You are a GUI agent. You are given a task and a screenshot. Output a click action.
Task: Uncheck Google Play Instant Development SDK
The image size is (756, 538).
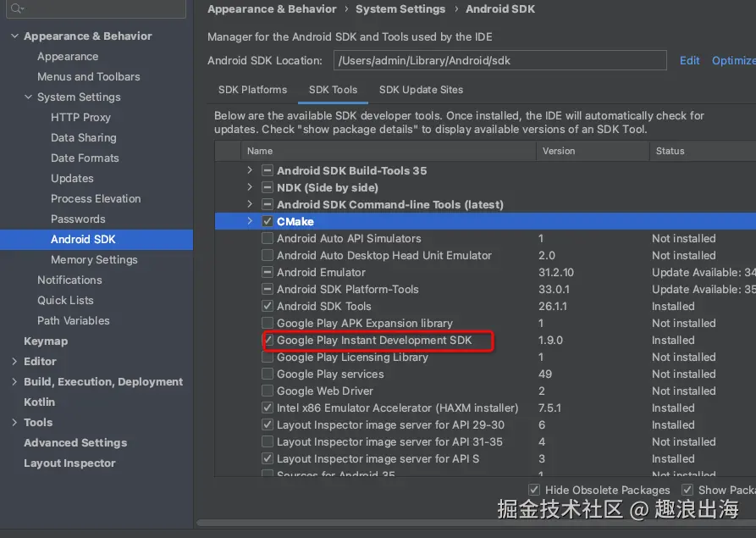[x=268, y=340]
